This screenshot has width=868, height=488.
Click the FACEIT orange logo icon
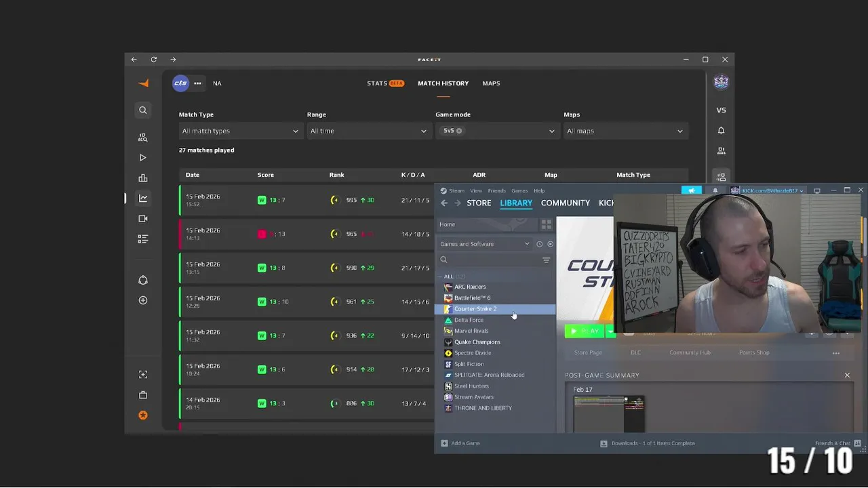[143, 83]
